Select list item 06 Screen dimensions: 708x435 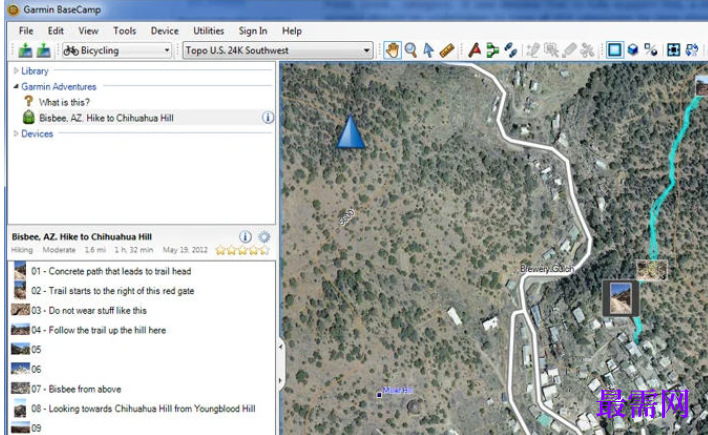pos(36,369)
